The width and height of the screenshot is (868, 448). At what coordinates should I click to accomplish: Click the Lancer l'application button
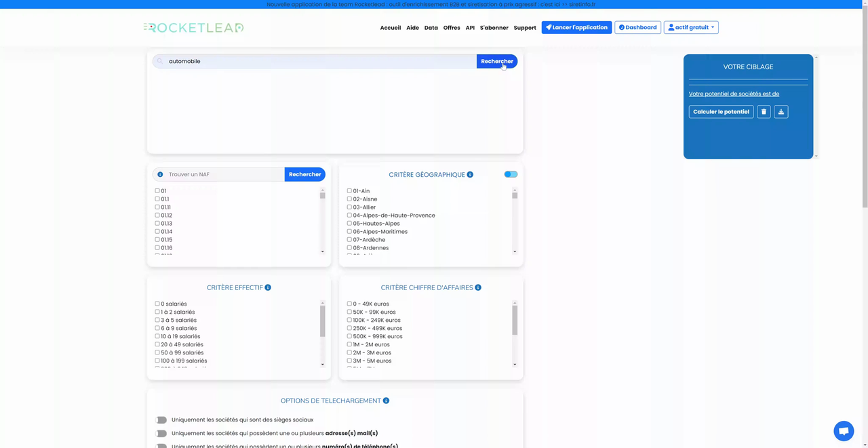576,28
